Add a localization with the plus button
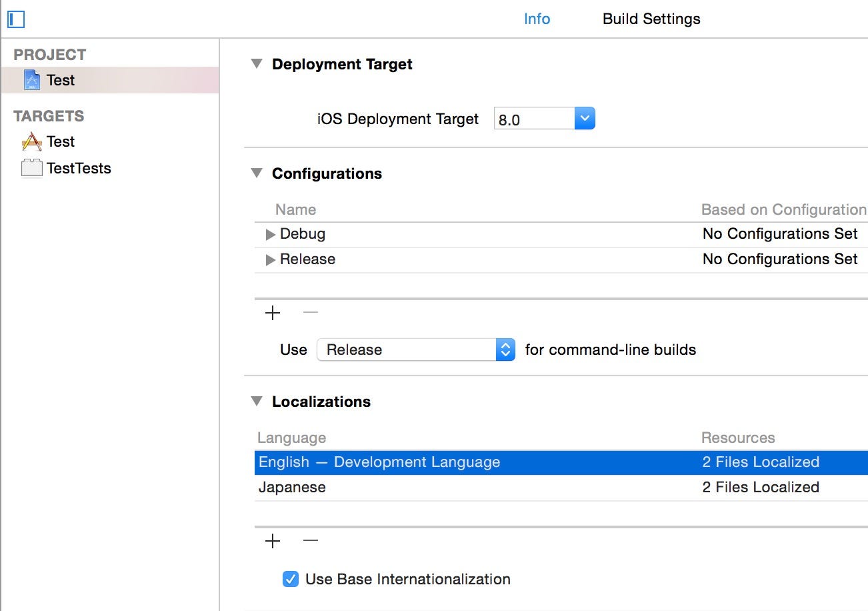The width and height of the screenshot is (868, 611). [273, 541]
